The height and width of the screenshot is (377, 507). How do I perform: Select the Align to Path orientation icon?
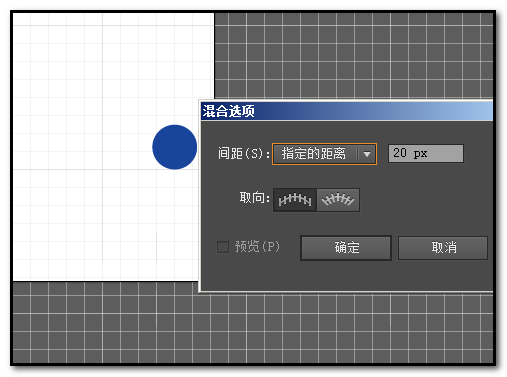[338, 200]
